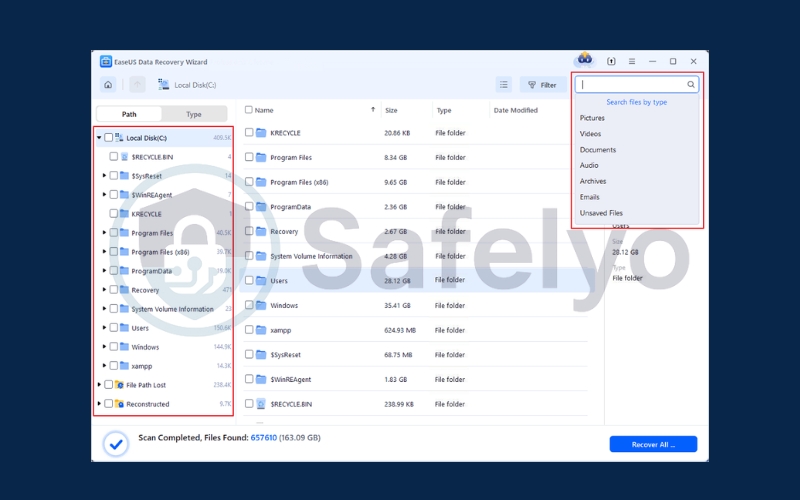Click the search magnifier icon
Image resolution: width=800 pixels, height=500 pixels.
point(690,85)
